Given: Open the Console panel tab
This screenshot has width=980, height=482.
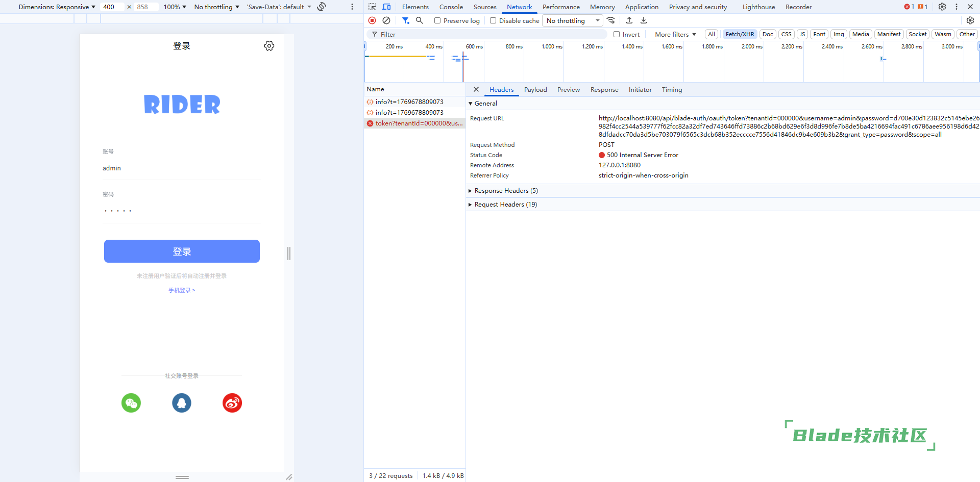Looking at the screenshot, I should click(x=451, y=7).
